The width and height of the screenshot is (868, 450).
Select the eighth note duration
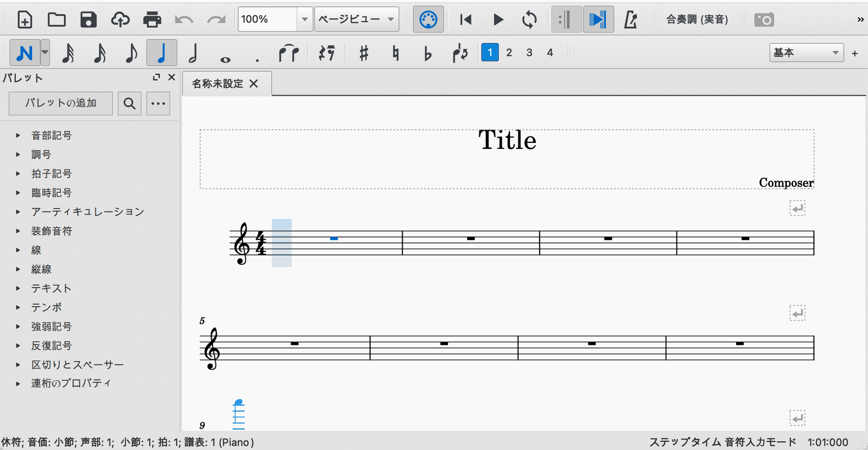(x=131, y=53)
